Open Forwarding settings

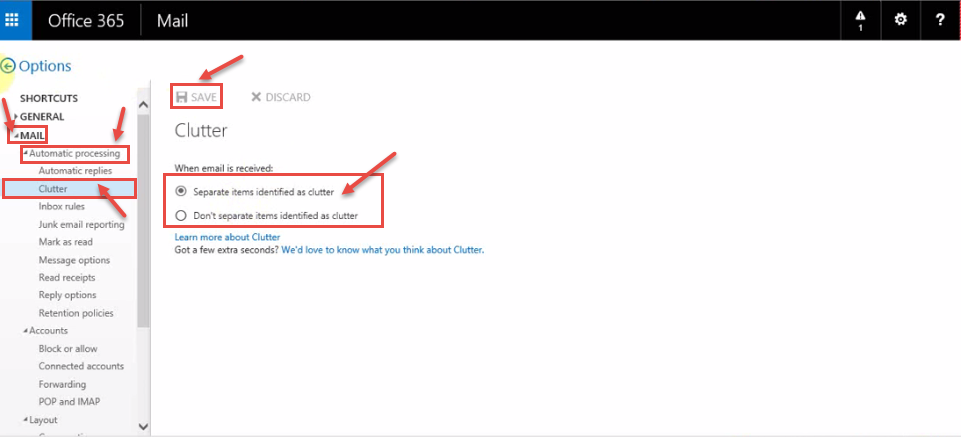point(62,384)
